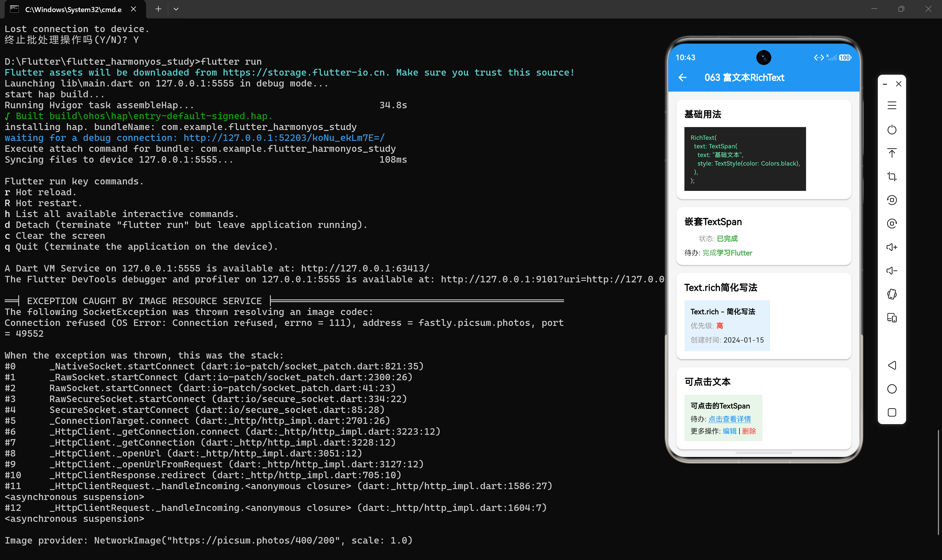Click the green 完成学习Flutter text
Image resolution: width=942 pixels, height=560 pixels.
point(727,253)
